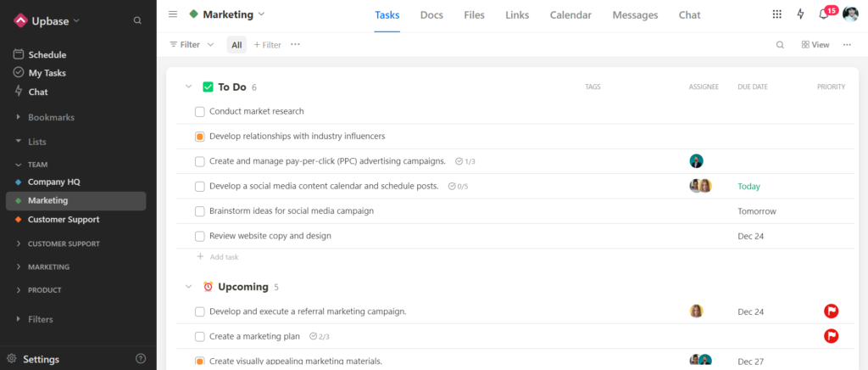This screenshot has height=370, width=868.
Task: Collapse the Lists section
Action: [x=19, y=141]
